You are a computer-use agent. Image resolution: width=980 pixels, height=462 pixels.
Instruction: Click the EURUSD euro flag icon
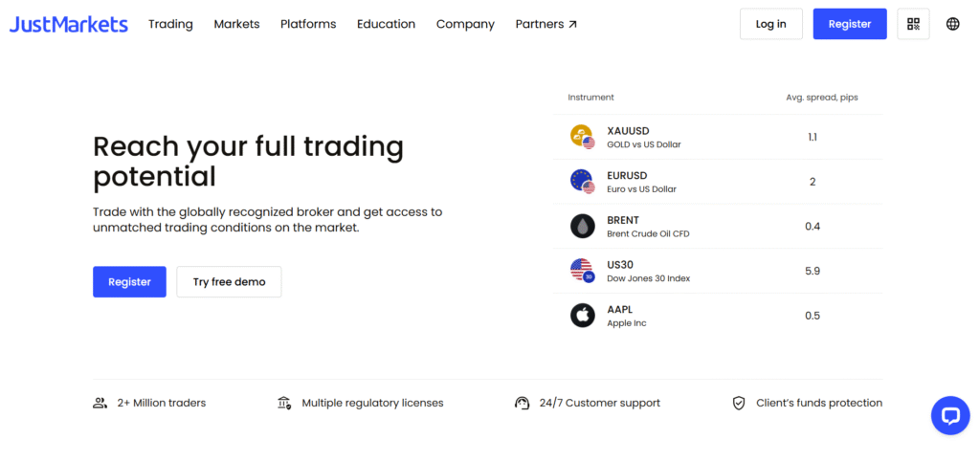[x=583, y=182]
